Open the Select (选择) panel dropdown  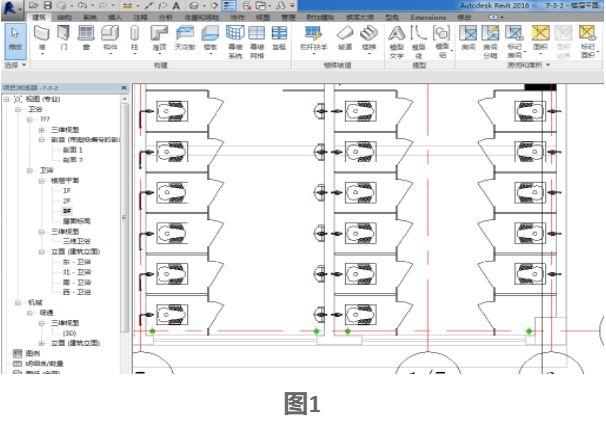point(15,65)
